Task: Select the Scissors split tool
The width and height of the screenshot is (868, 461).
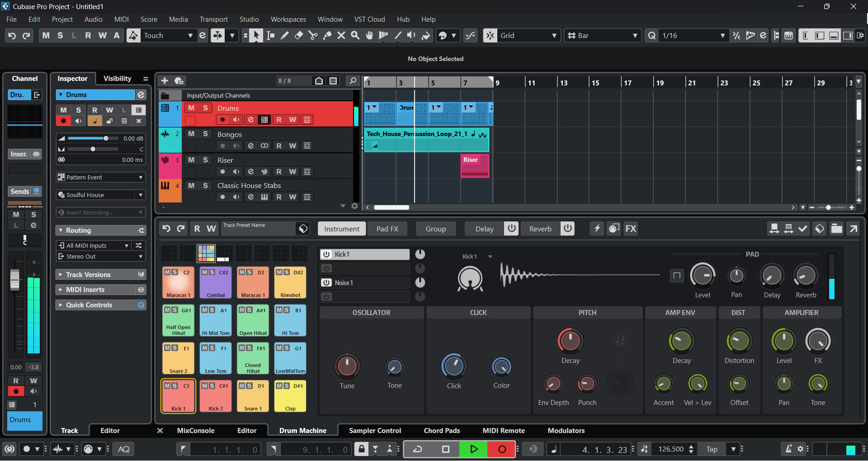Action: tap(313, 36)
